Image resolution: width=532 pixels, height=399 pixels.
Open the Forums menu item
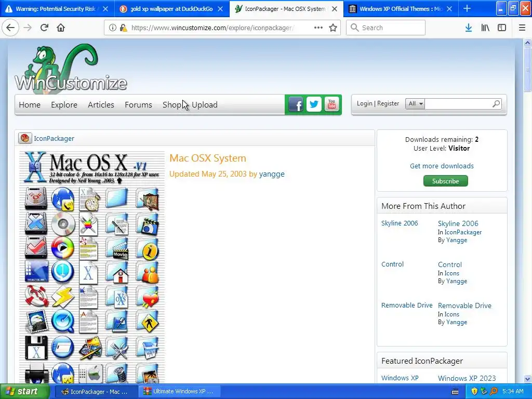pyautogui.click(x=138, y=105)
